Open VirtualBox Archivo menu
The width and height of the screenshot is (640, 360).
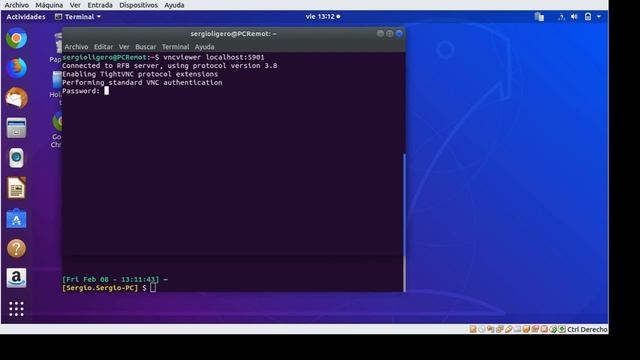click(16, 5)
